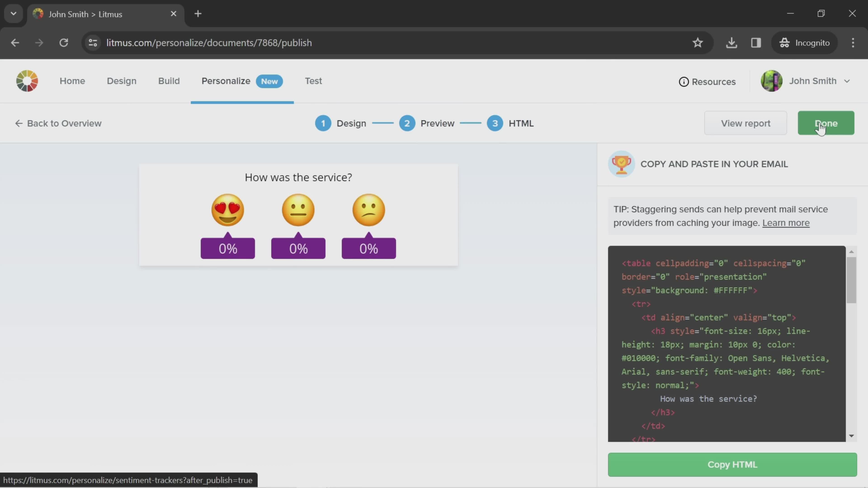Viewport: 868px width, 488px height.
Task: Click the Step 2 Preview marker
Action: click(x=407, y=123)
